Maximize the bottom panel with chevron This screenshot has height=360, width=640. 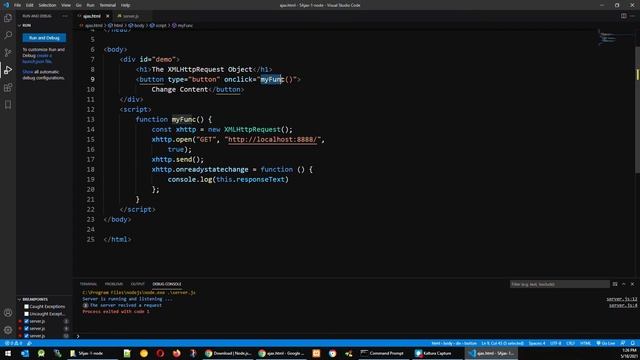624,284
